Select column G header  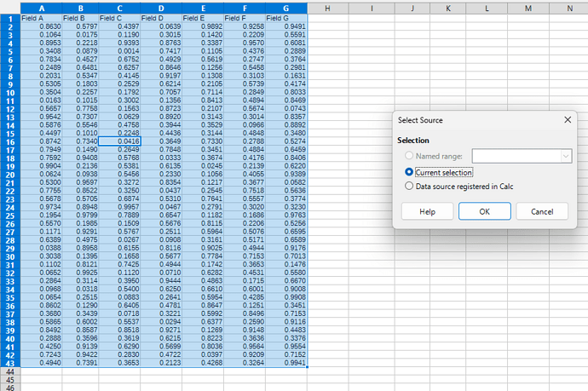point(286,9)
